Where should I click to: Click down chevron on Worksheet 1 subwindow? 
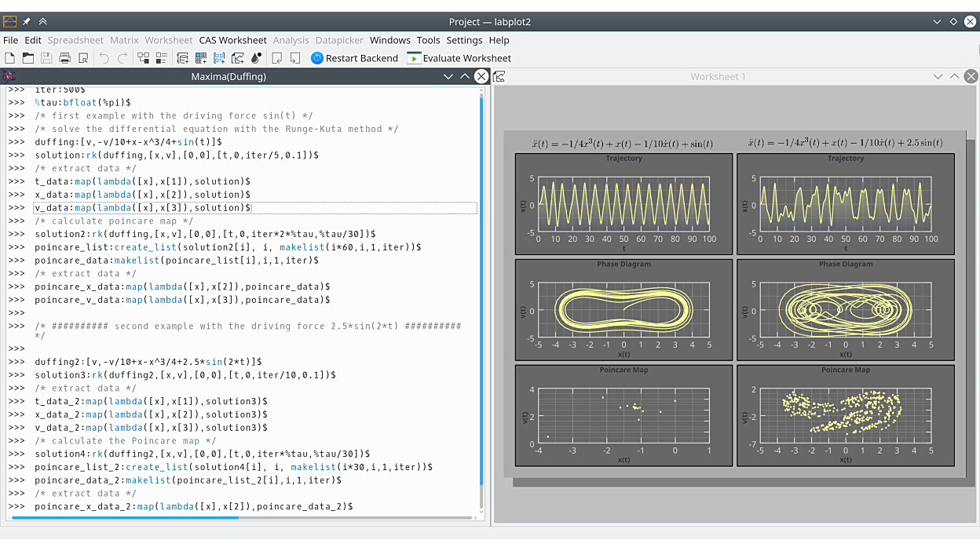tap(938, 76)
